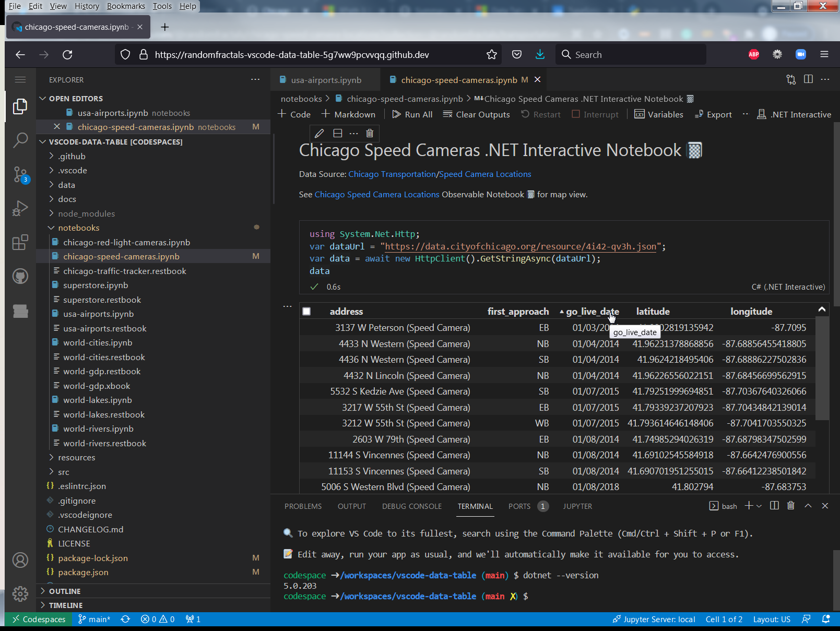Edit the markdown cell with pencil icon

pos(320,134)
